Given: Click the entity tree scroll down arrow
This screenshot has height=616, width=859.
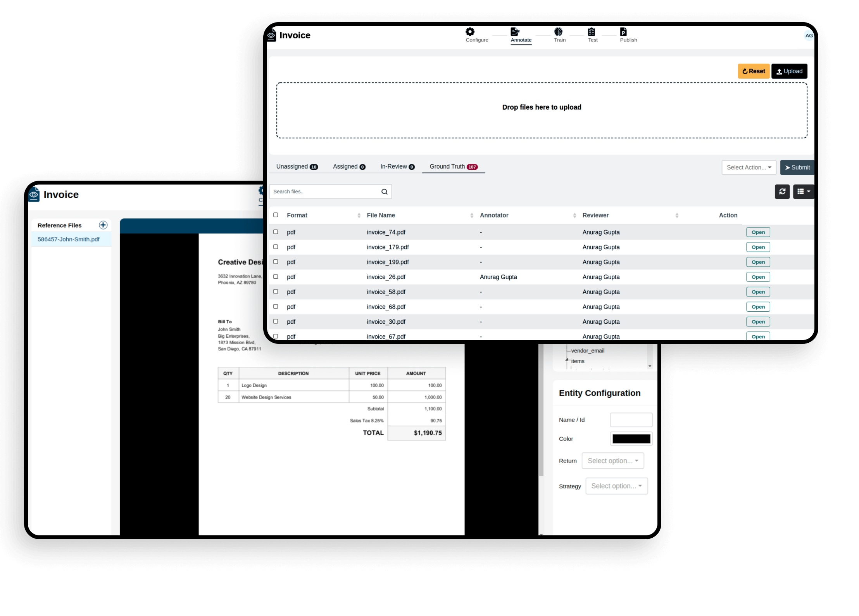Looking at the screenshot, I should pos(650,366).
